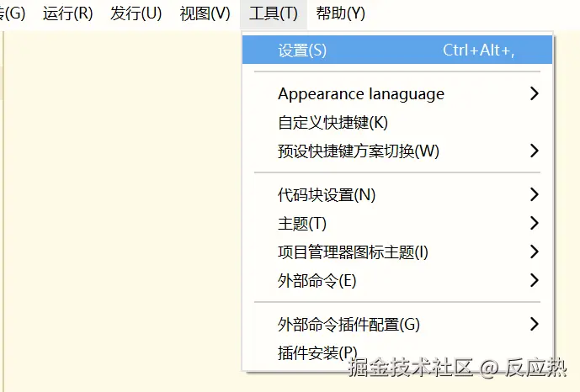Select 插件安装(P) plugin install item

point(317,352)
